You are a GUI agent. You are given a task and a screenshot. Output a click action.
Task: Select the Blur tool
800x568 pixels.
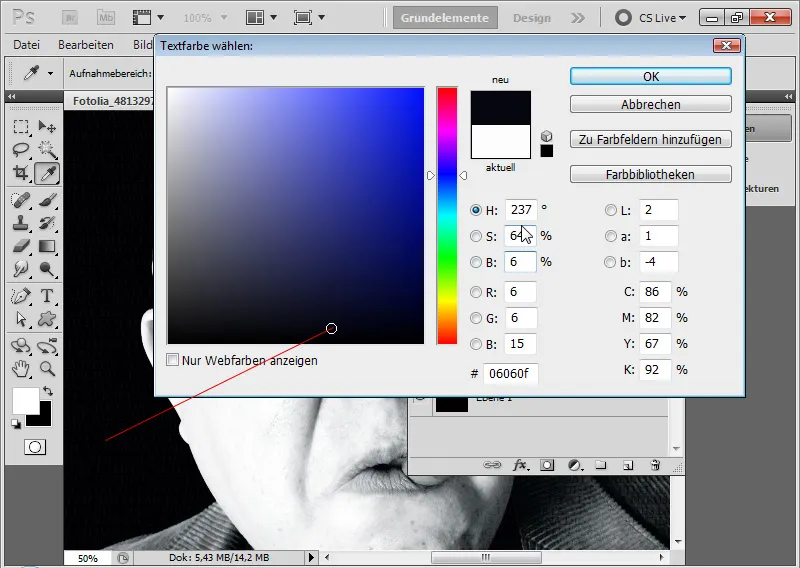click(21, 269)
